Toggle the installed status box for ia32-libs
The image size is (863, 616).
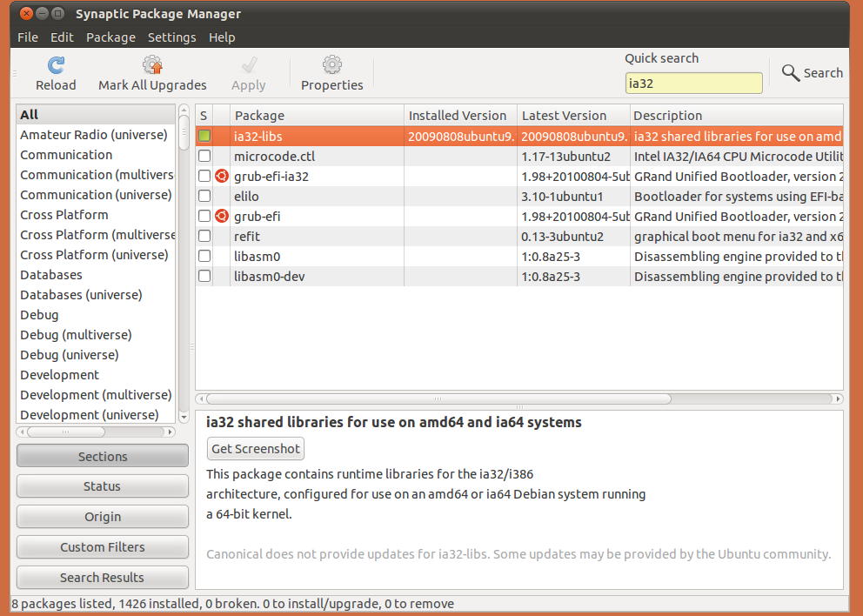tap(204, 136)
